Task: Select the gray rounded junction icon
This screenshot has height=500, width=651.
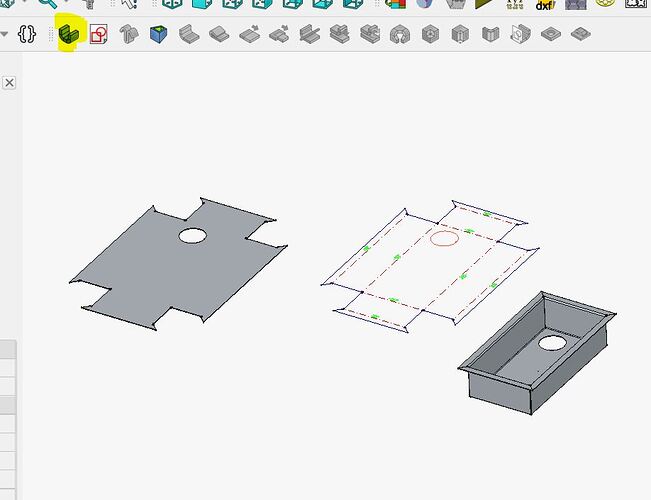Action: [x=400, y=34]
